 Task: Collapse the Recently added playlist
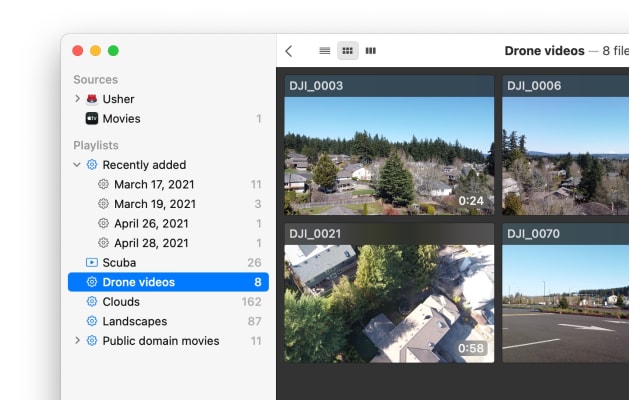(77, 165)
